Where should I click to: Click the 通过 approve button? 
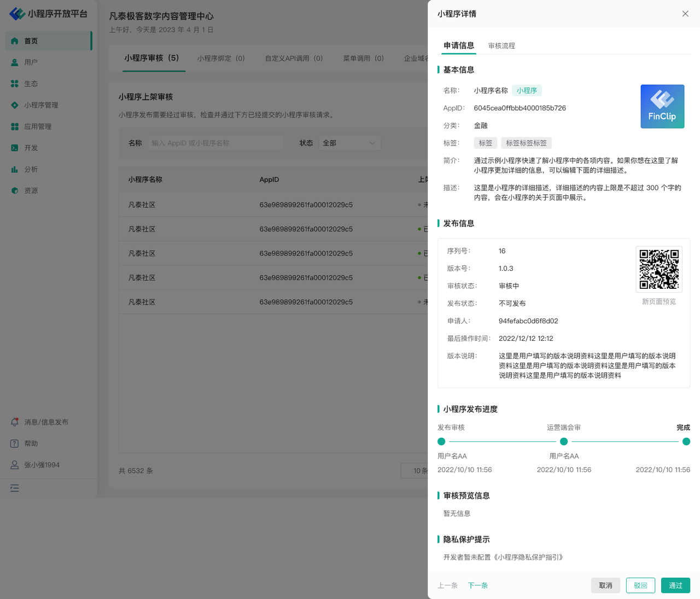click(675, 585)
